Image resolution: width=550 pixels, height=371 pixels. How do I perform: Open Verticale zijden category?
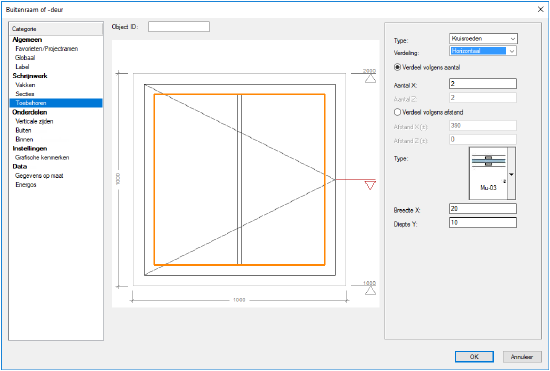pos(34,121)
